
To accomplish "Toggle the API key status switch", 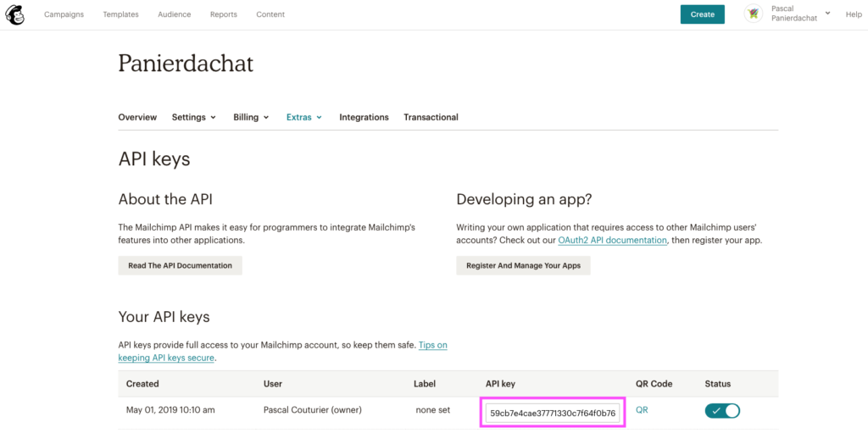I will [722, 411].
